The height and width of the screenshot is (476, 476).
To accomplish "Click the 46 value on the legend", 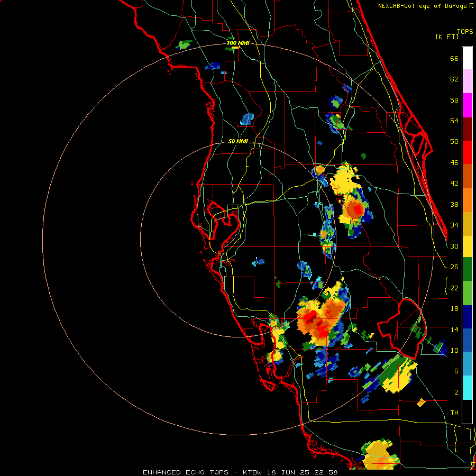I will [x=454, y=163].
